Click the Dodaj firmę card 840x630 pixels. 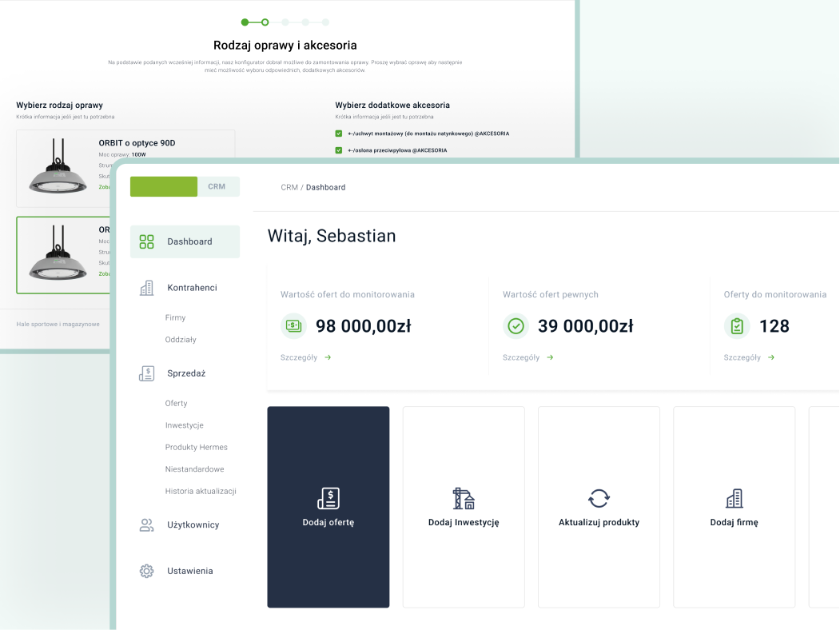[735, 507]
